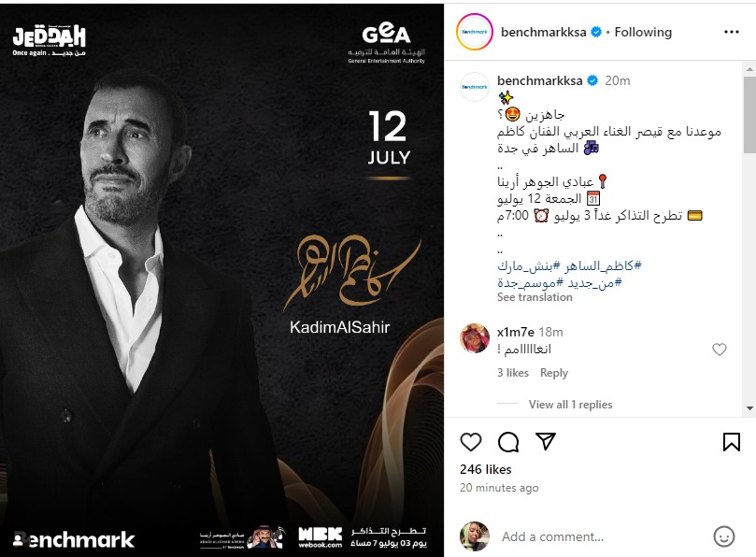Open emoji picker in comment box

(723, 536)
